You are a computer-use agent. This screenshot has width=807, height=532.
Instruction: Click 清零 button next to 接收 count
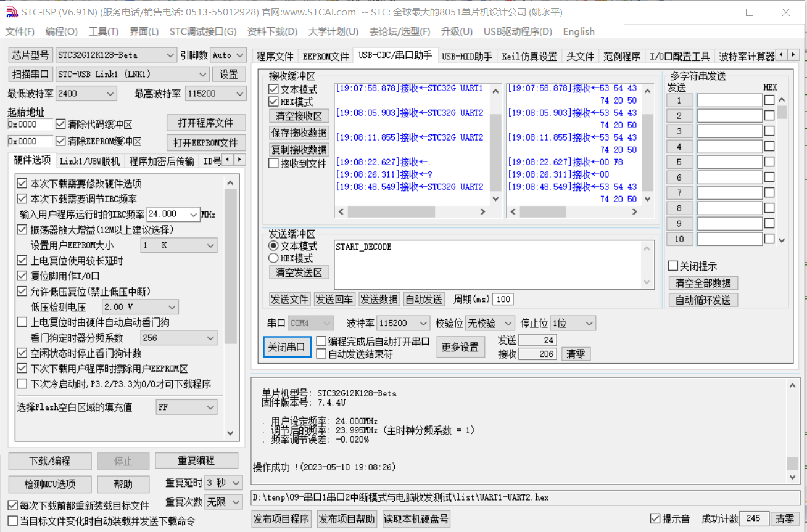tap(576, 354)
